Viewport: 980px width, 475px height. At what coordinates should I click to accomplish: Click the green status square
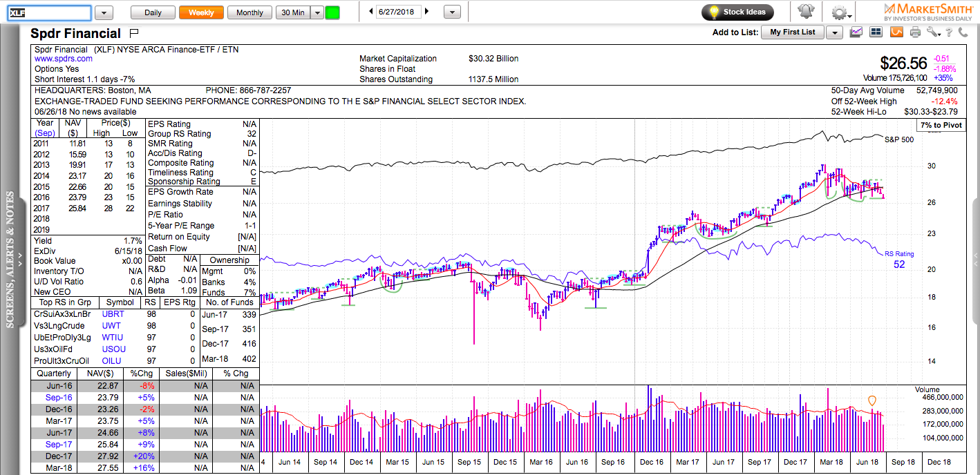pyautogui.click(x=332, y=12)
